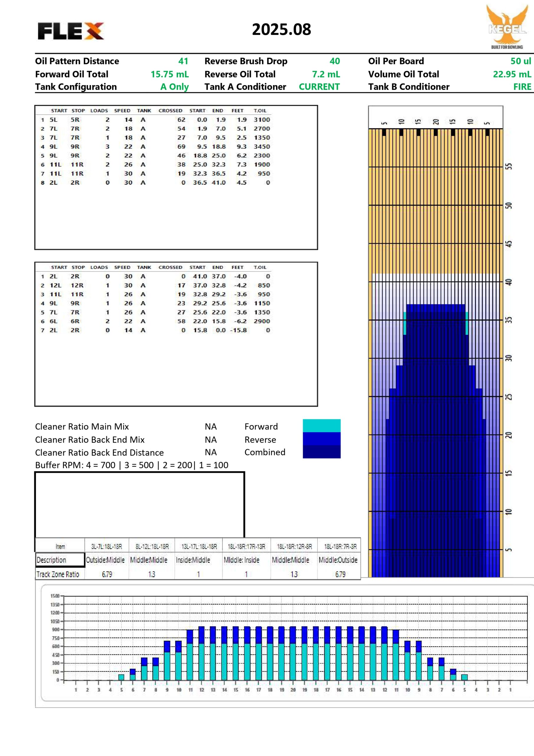Image resolution: width=534 pixels, height=756 pixels.
Task: Click the Combined dark navy color swatch
Action: coord(322,452)
